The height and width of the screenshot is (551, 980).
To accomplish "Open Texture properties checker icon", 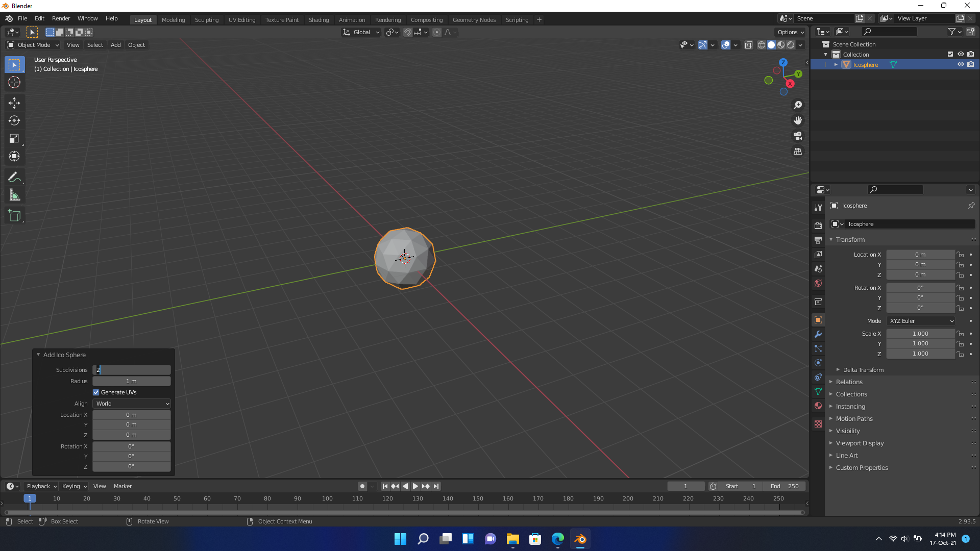I will [818, 424].
